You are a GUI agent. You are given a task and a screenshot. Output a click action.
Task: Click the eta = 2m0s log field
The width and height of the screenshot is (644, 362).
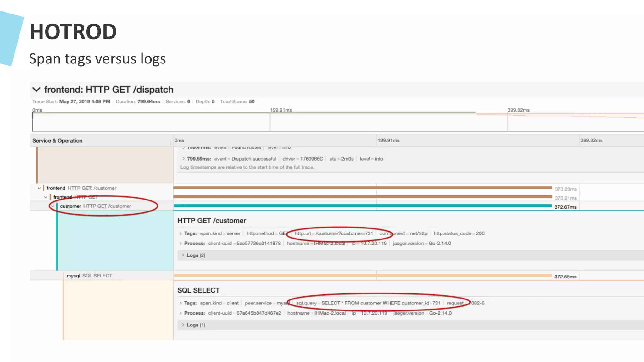point(341,159)
